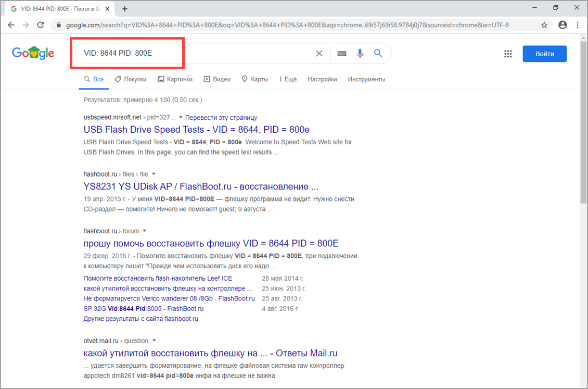
Task: Open the Google apps grid
Action: (x=508, y=54)
